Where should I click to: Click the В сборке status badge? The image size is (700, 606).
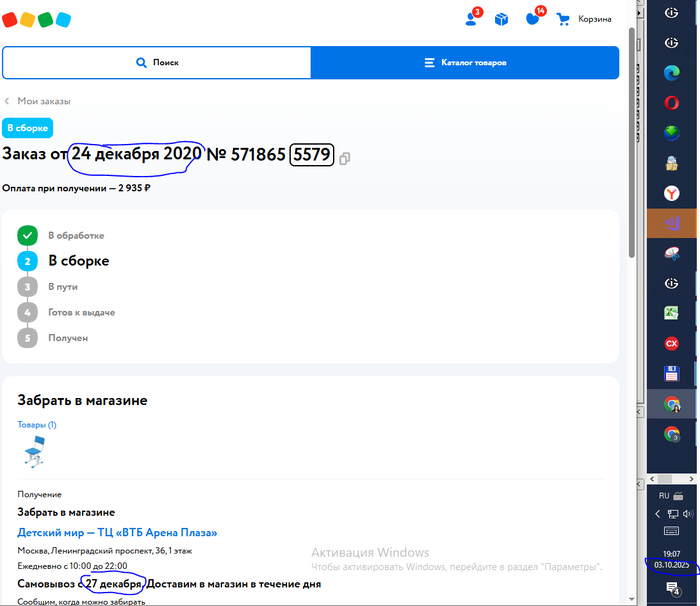tap(27, 127)
